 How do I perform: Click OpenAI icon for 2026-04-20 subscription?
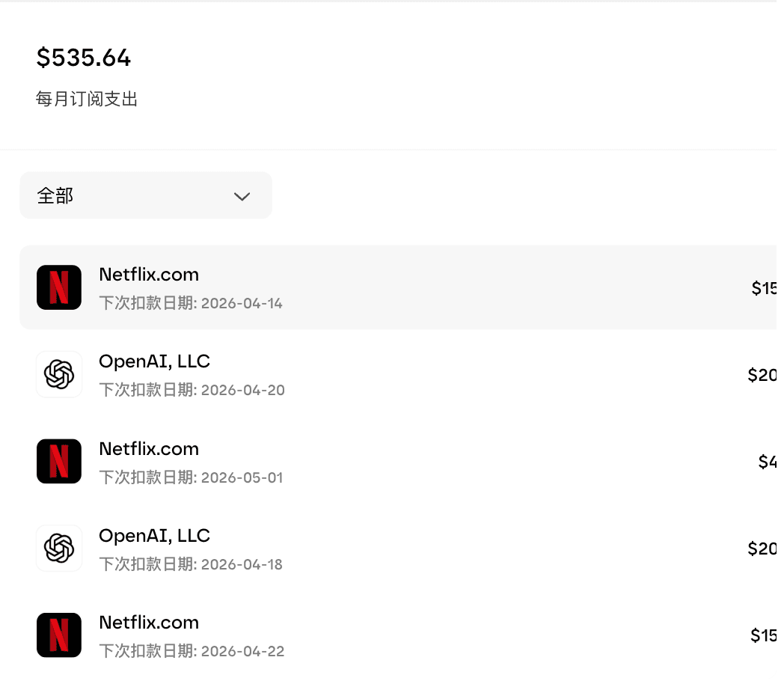[59, 374]
